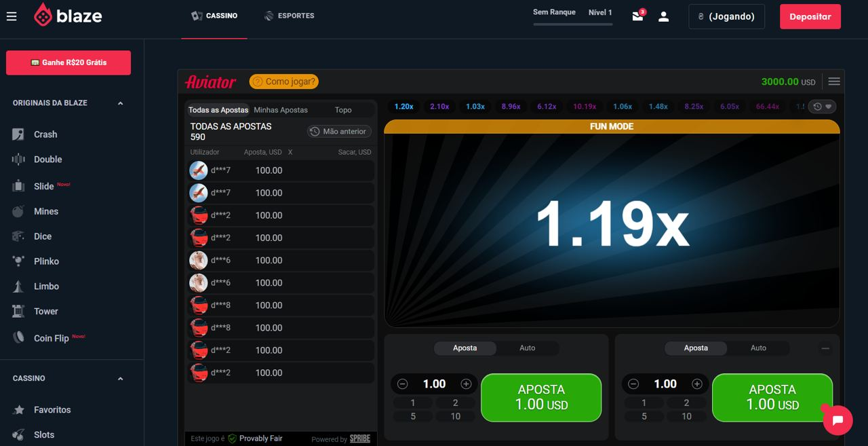Open the Mines game icon
The width and height of the screenshot is (868, 446).
(x=19, y=211)
